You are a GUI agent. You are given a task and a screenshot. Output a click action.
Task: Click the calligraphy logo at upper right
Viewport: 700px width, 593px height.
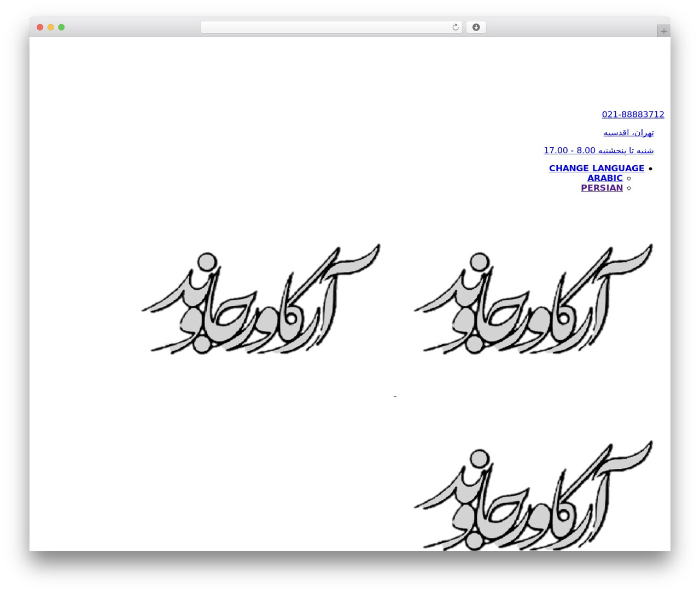(x=533, y=299)
